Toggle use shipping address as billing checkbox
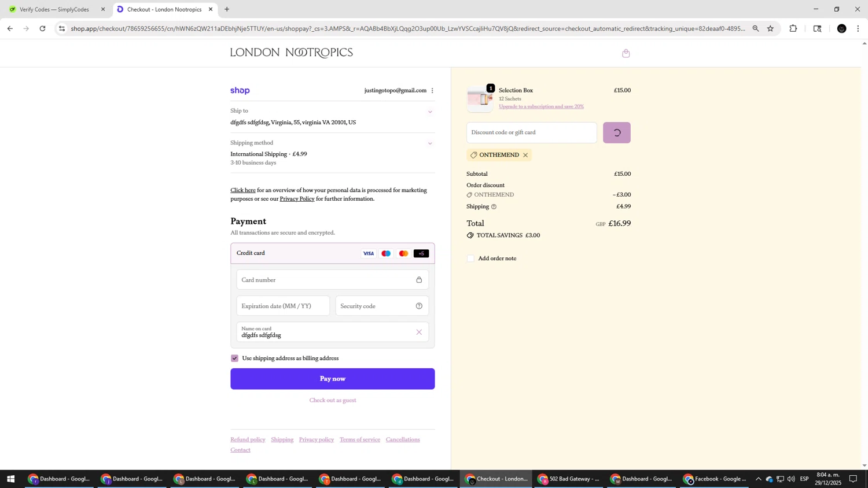This screenshot has width=868, height=488. pyautogui.click(x=234, y=358)
